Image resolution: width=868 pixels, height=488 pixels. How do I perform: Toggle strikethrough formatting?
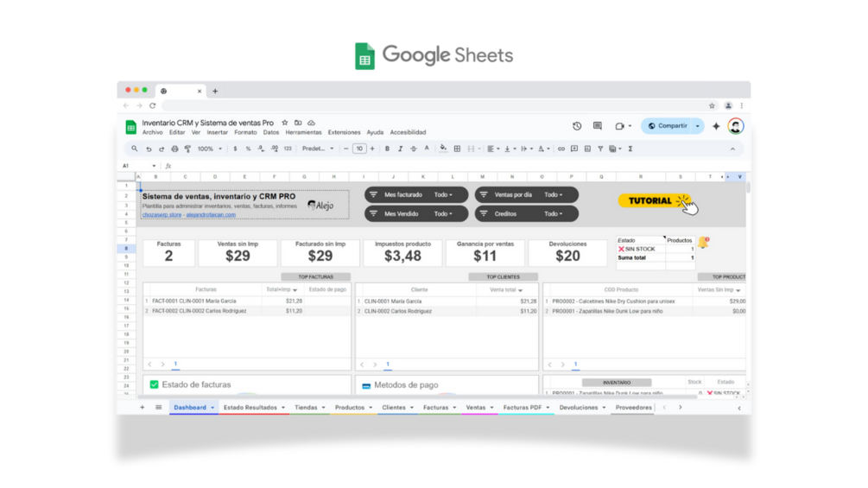pos(414,149)
